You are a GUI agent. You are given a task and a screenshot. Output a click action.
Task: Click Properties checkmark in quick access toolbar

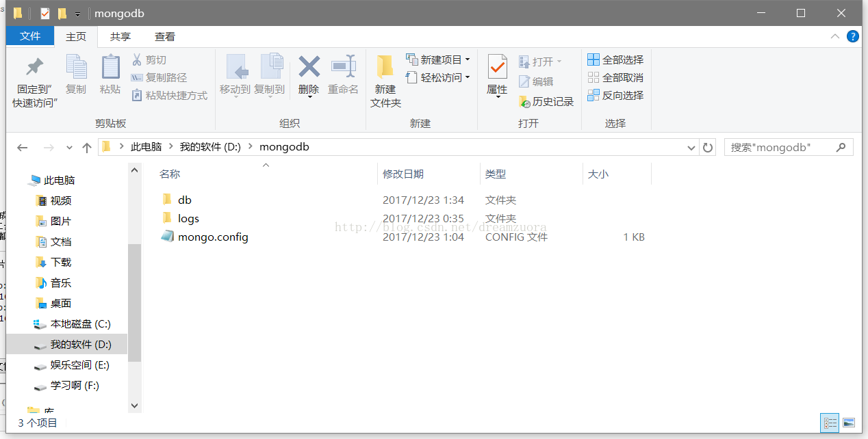(45, 14)
